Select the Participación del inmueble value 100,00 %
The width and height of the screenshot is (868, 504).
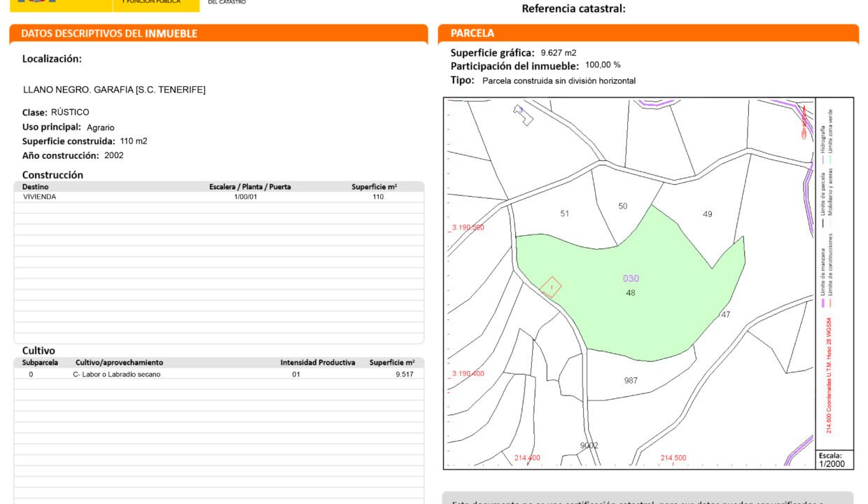point(603,64)
